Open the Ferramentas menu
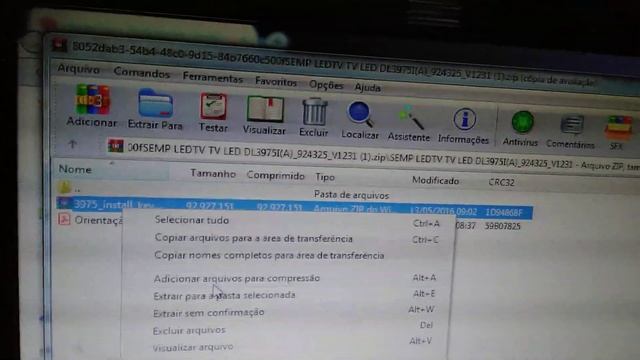 (x=213, y=77)
